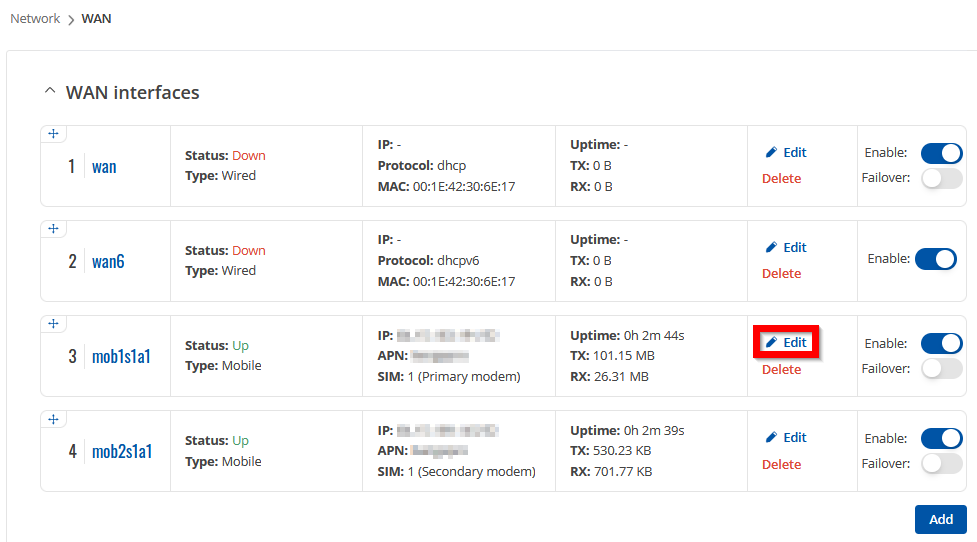Screen dimensions: 977x542
Task: Turn on Failover for the wan interface
Action: 941,178
